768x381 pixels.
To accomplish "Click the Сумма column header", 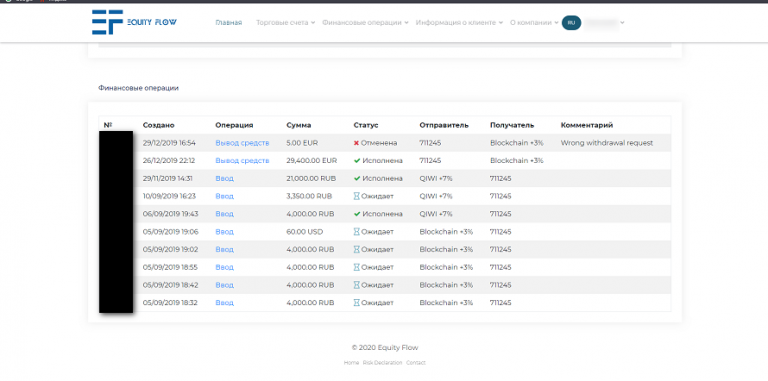I will pyautogui.click(x=299, y=125).
